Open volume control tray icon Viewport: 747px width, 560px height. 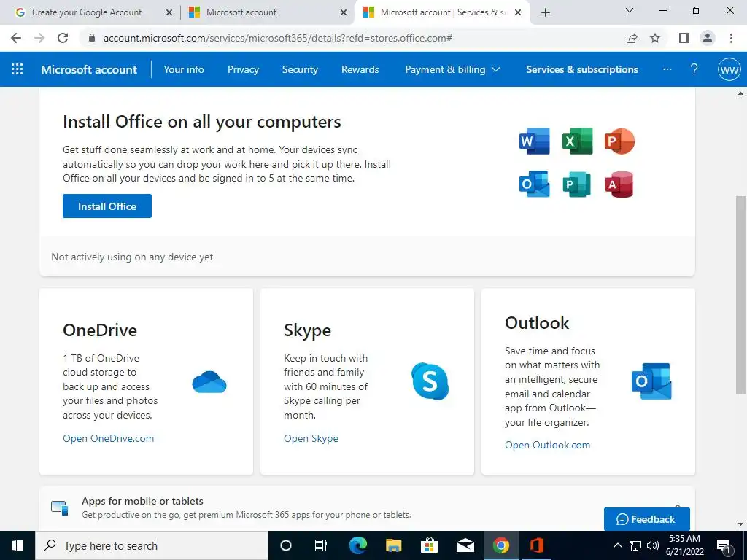(653, 545)
